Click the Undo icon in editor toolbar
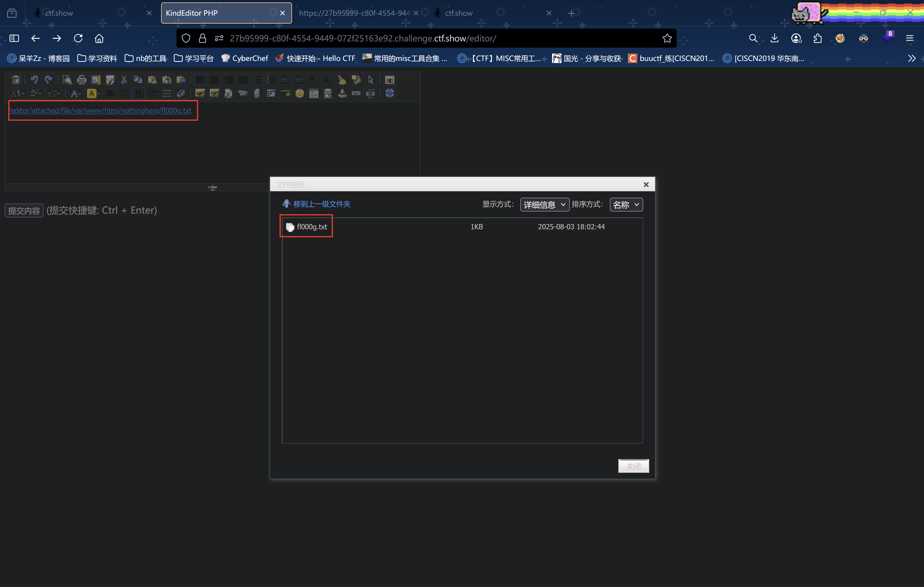Image resolution: width=924 pixels, height=587 pixels. pos(34,80)
